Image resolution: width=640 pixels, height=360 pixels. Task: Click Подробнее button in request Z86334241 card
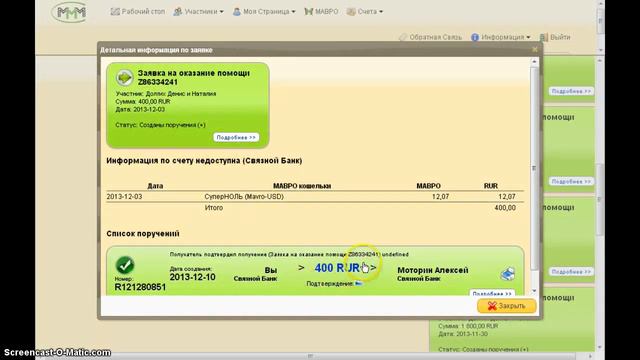pyautogui.click(x=236, y=138)
